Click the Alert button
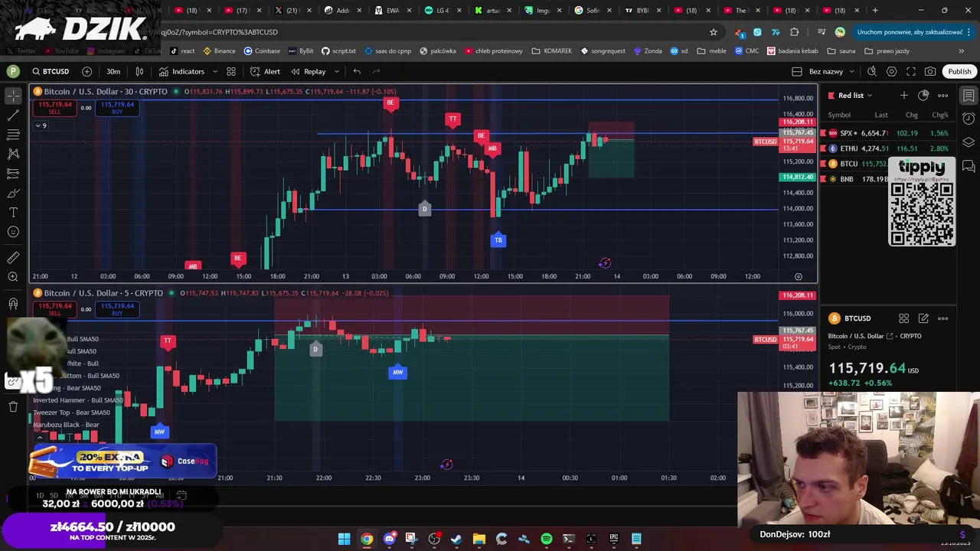This screenshot has height=551, width=980. click(265, 71)
